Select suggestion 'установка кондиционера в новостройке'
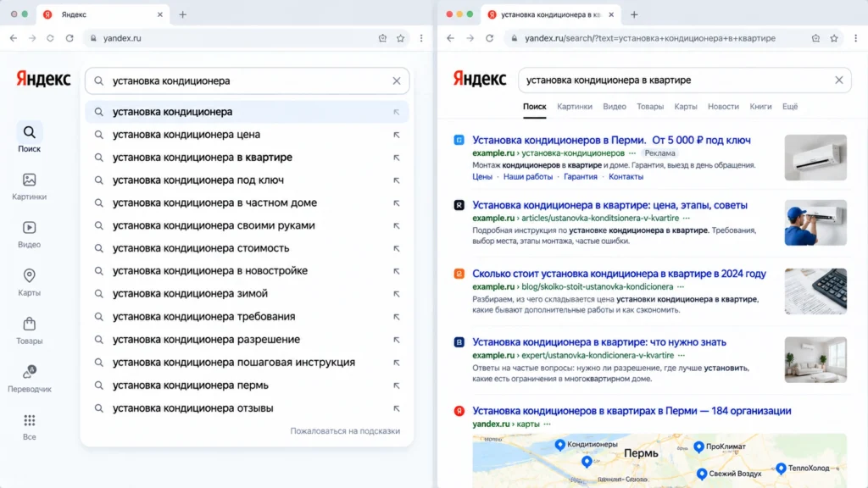The image size is (868, 488). [x=247, y=271]
